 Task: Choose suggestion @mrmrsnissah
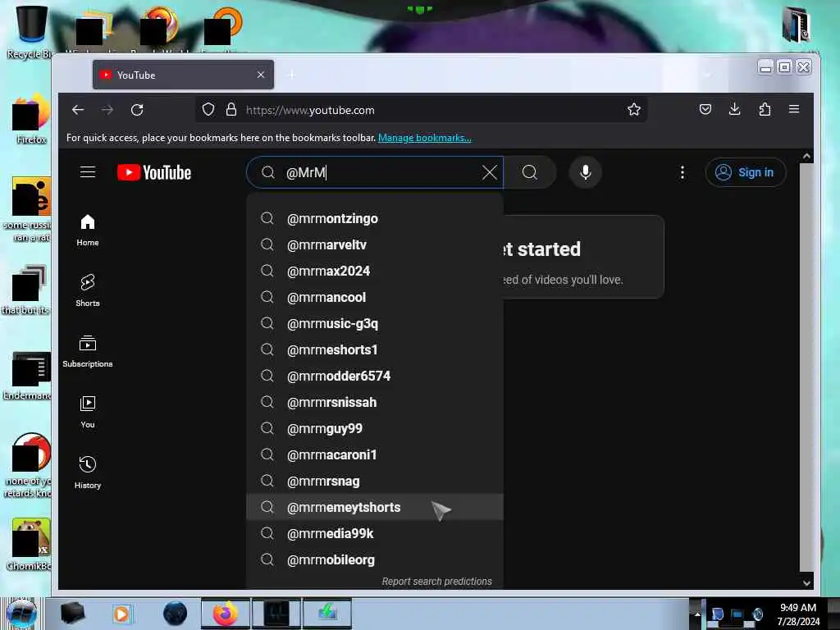[375, 402]
